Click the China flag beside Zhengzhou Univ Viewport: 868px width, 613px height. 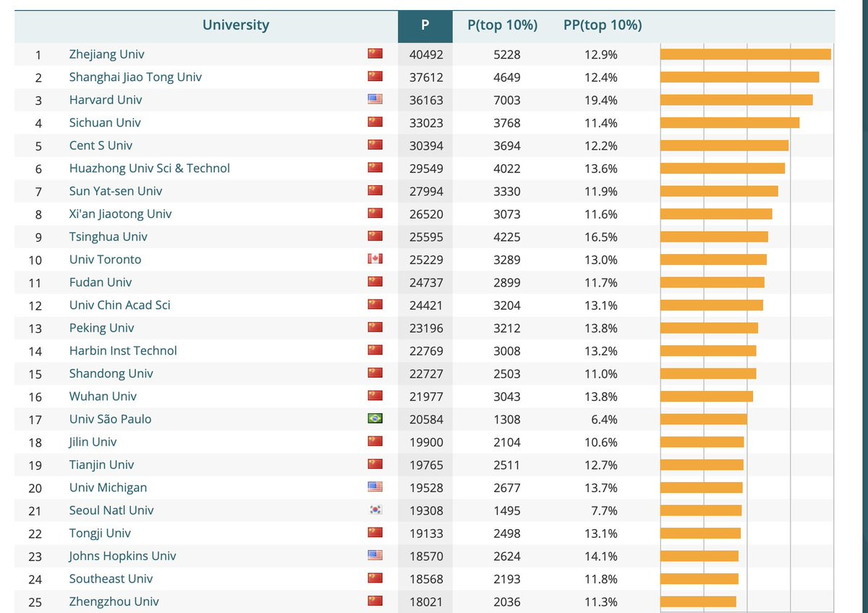click(375, 601)
